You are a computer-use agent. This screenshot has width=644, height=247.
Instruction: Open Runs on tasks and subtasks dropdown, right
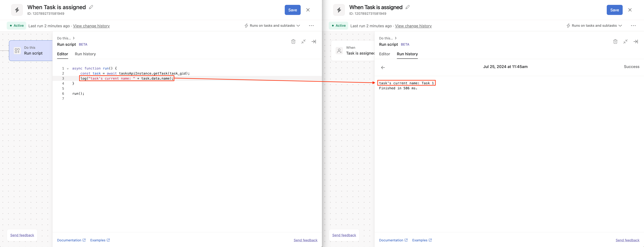tap(594, 26)
